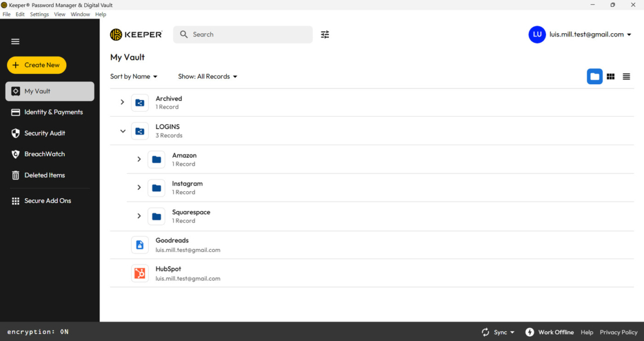Toggle the hamburger menu in the sidebar

tap(15, 41)
